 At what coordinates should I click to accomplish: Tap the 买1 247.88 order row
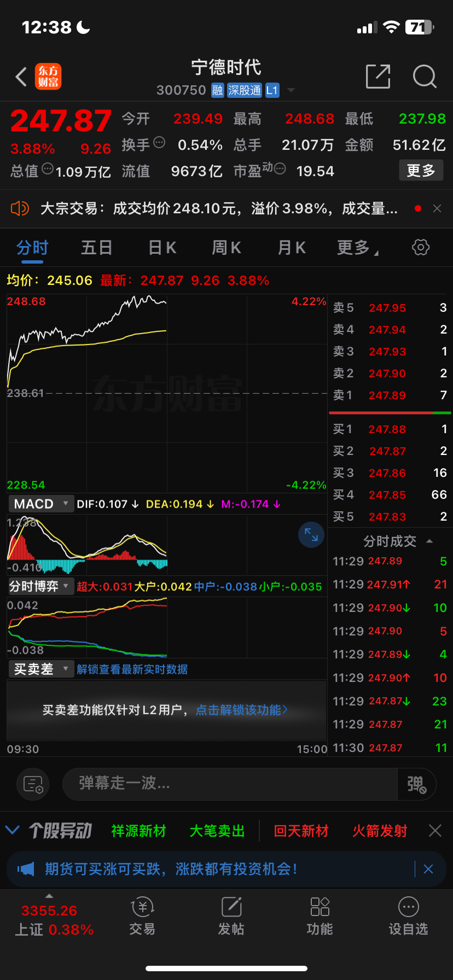click(390, 429)
